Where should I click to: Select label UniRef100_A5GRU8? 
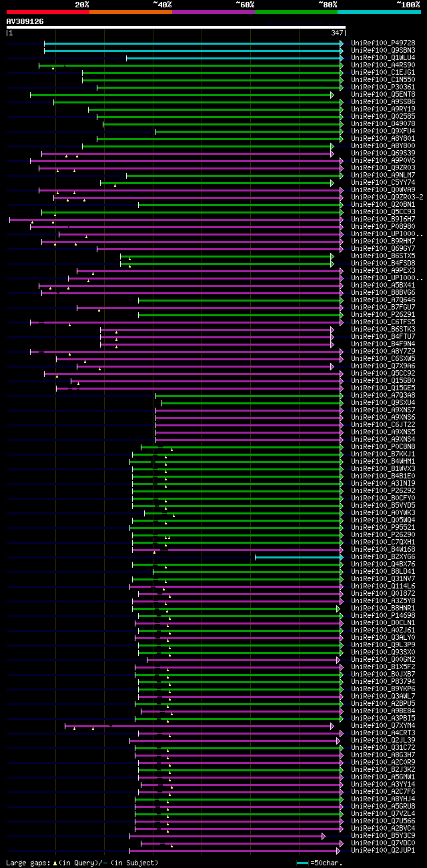(383, 807)
